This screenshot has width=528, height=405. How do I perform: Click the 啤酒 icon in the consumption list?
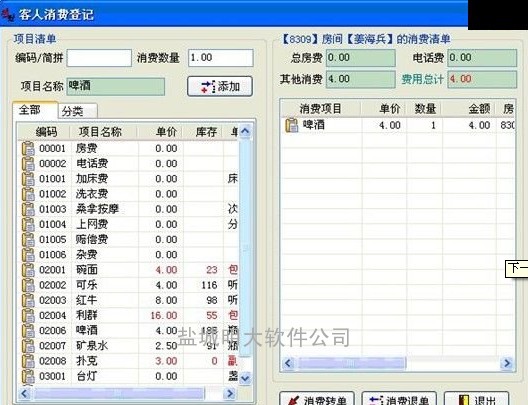[x=292, y=125]
